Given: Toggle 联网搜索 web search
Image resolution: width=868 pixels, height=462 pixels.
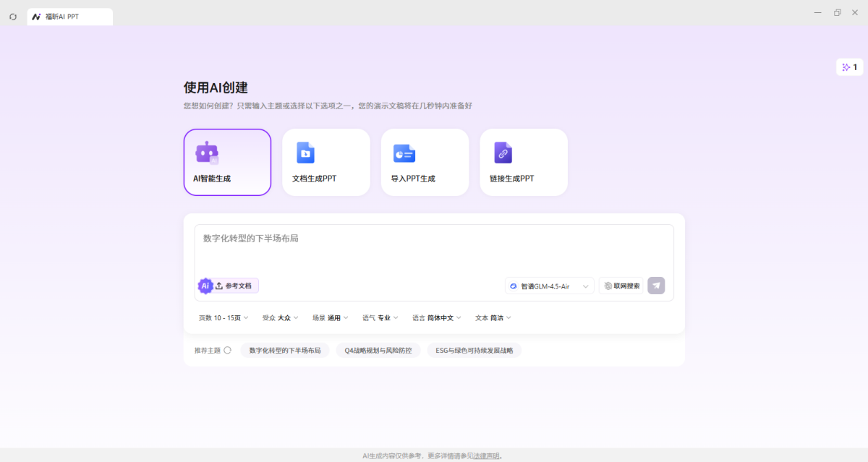Looking at the screenshot, I should [x=621, y=286].
